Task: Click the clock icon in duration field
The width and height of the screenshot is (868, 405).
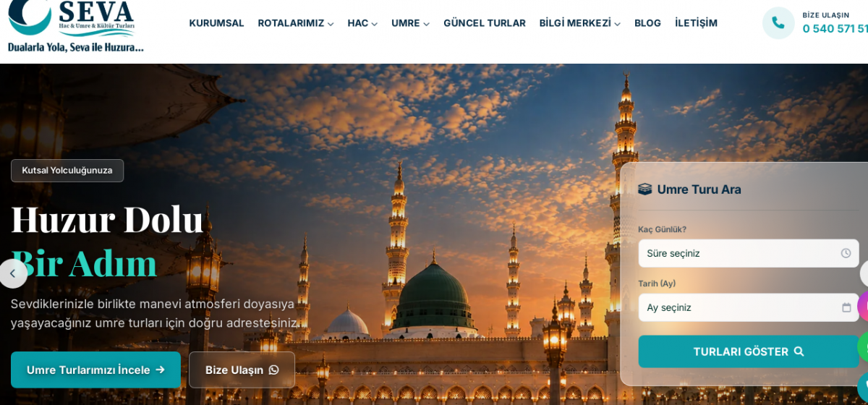Action: tap(846, 253)
